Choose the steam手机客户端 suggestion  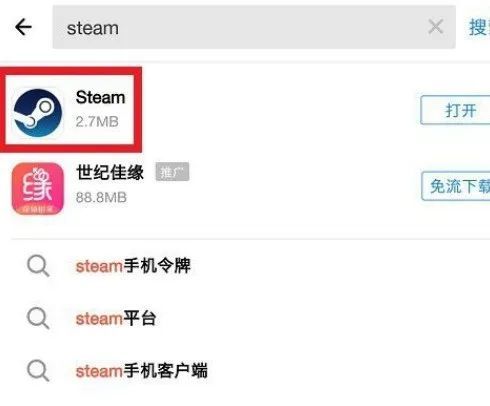point(142,371)
